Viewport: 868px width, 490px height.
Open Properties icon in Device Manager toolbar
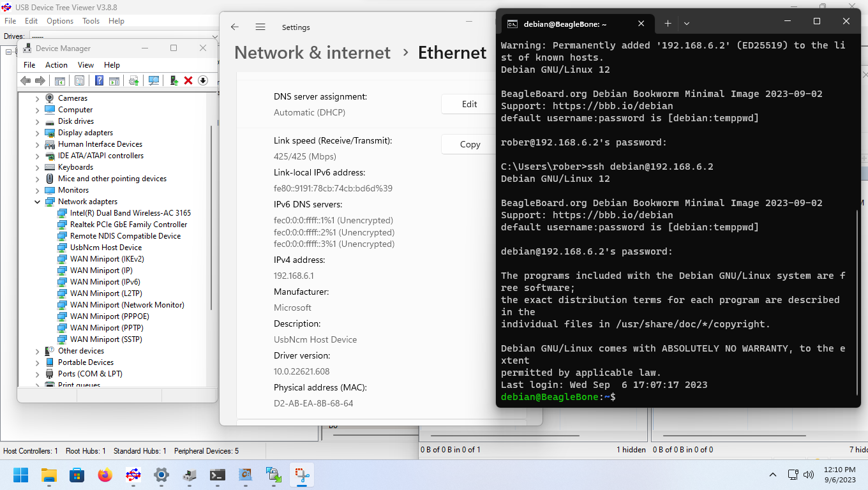point(79,80)
